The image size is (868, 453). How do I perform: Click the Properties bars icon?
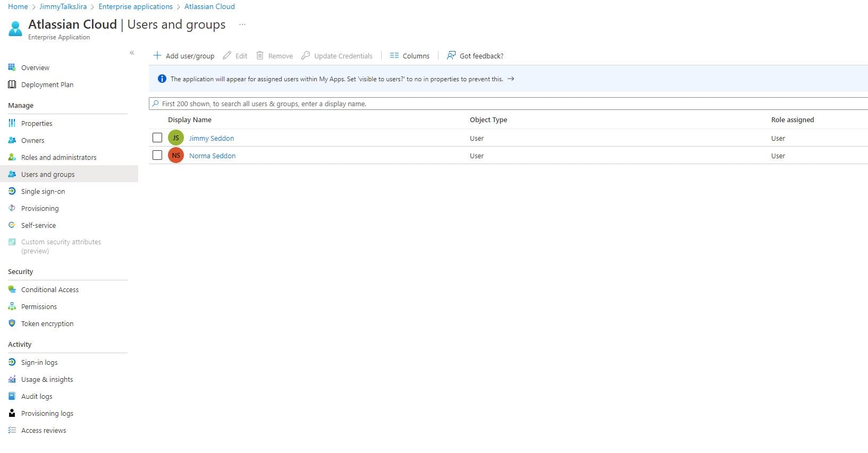(12, 123)
